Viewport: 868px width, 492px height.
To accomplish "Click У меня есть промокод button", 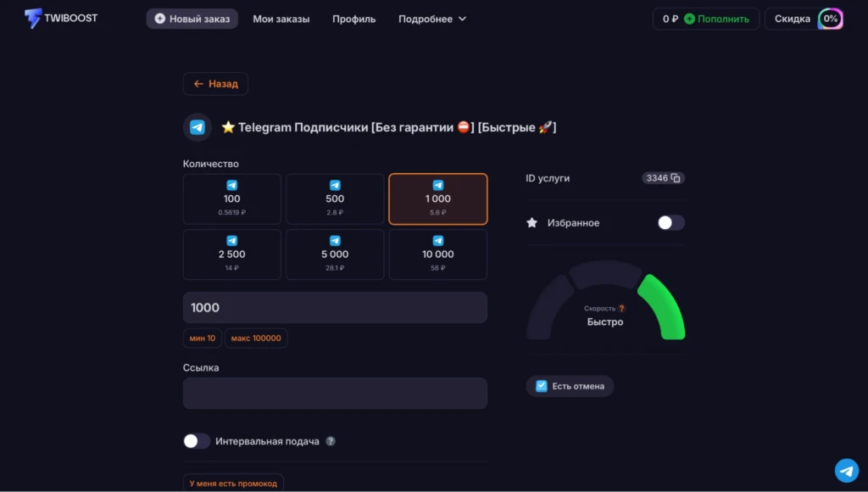I will tap(233, 484).
